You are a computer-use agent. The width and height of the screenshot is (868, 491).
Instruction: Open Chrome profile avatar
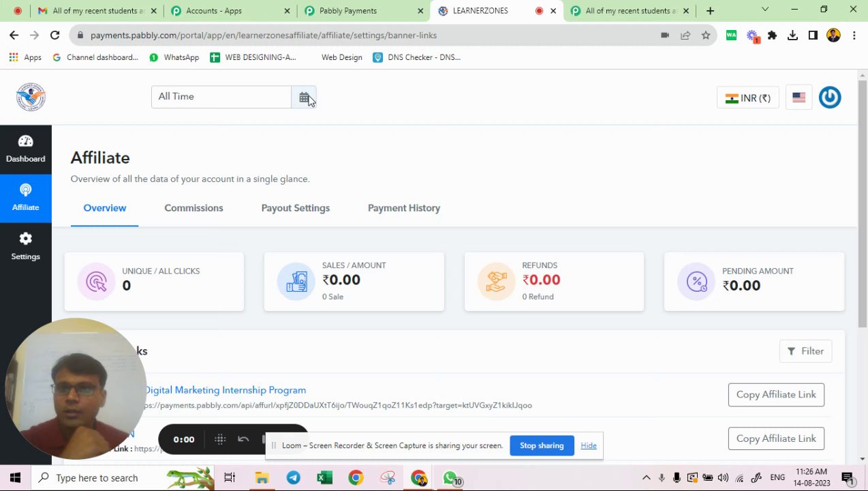coord(833,35)
